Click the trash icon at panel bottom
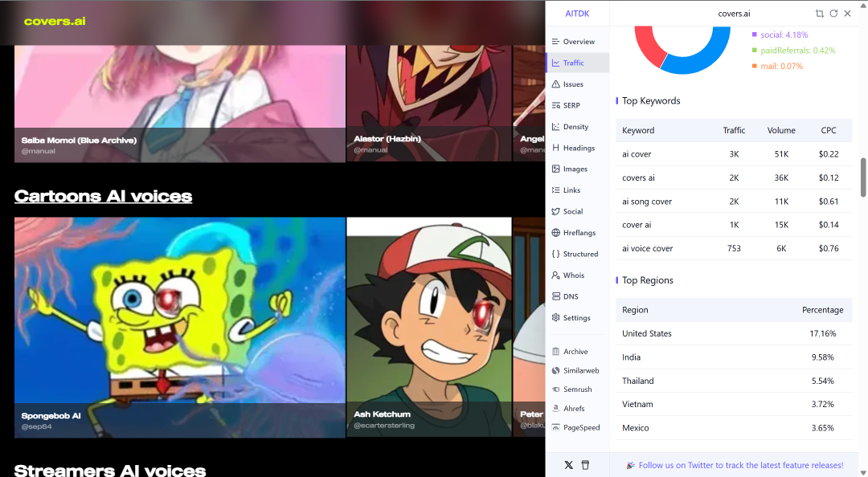The width and height of the screenshot is (868, 477). coord(585,465)
